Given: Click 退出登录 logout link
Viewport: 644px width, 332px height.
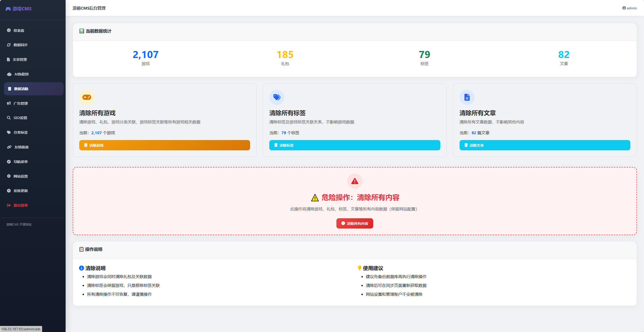Looking at the screenshot, I should (34, 205).
